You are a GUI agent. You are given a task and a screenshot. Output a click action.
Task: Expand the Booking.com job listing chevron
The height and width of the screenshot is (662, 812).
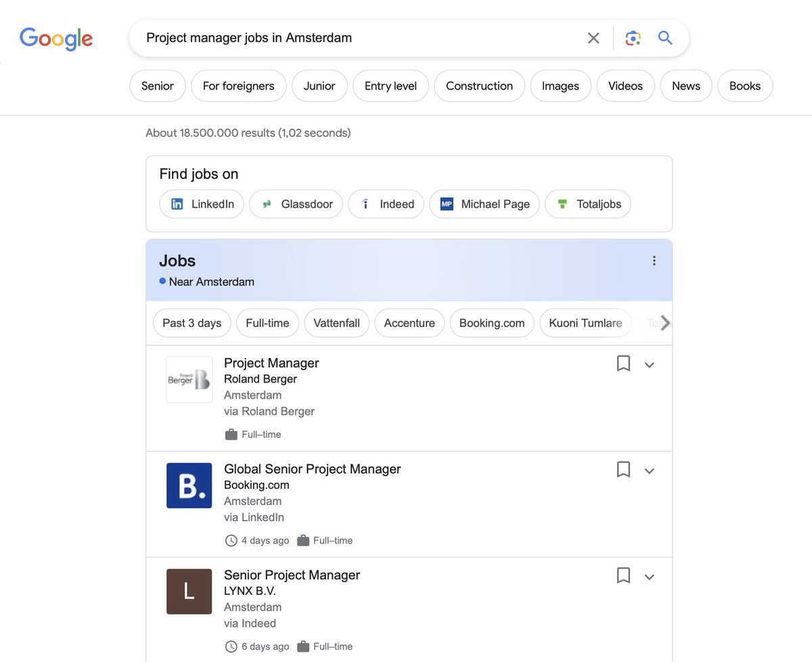(649, 471)
